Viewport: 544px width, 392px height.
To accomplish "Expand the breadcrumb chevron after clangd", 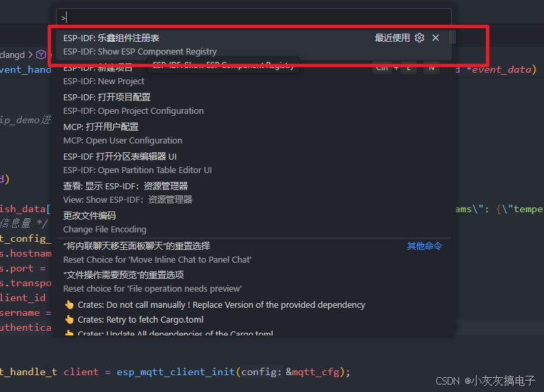I will [x=30, y=55].
